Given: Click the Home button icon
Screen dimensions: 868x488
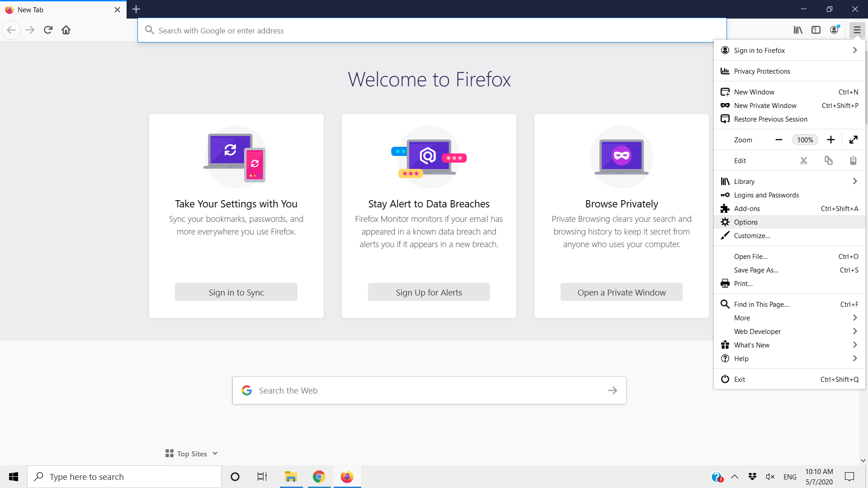Looking at the screenshot, I should coord(66,30).
